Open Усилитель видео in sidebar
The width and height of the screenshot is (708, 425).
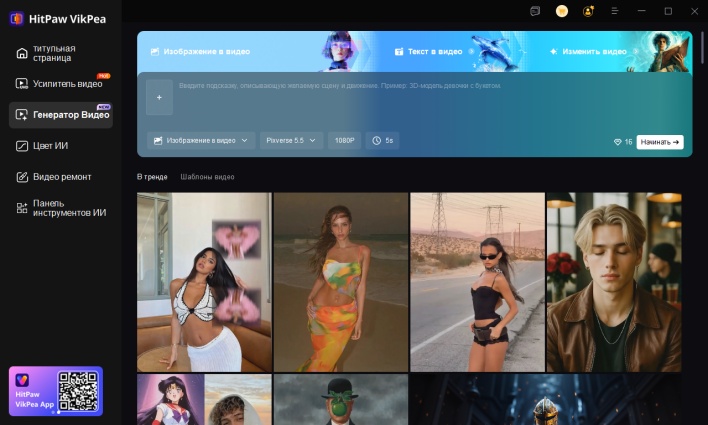pyautogui.click(x=60, y=83)
